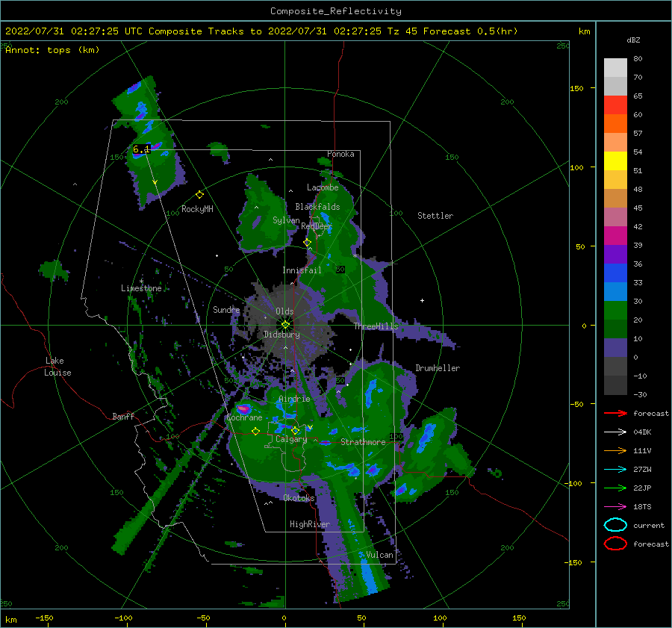Click the yellow diamond marker below Cochrane
The width and height of the screenshot is (672, 628).
(255, 432)
